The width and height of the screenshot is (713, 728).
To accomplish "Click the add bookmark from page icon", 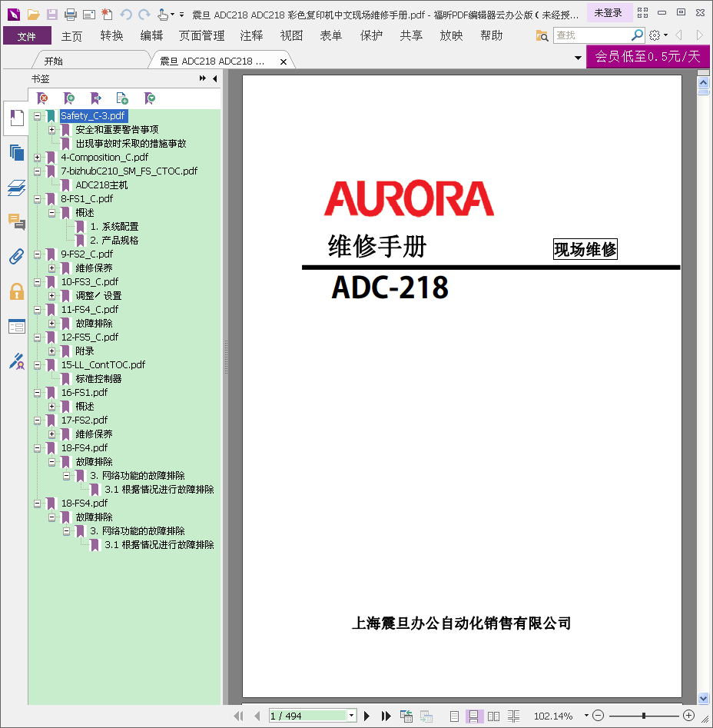I will pyautogui.click(x=122, y=98).
